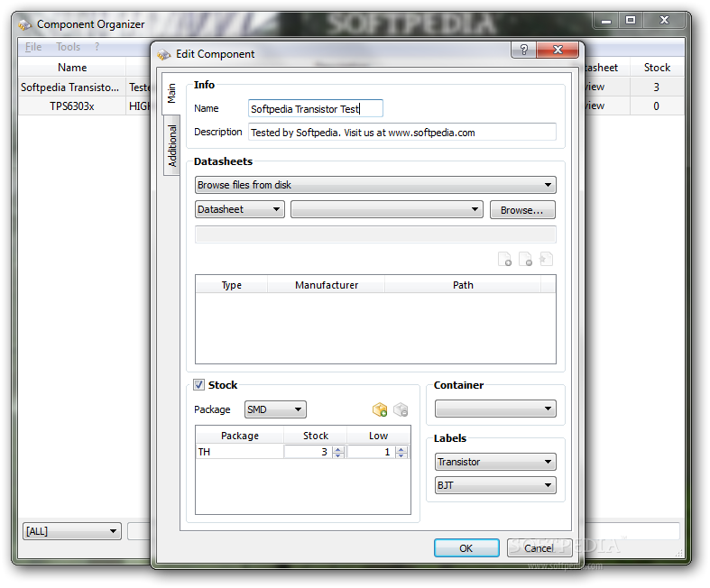The height and width of the screenshot is (588, 710).
Task: Click the Low column header in stock table
Action: coord(379,436)
